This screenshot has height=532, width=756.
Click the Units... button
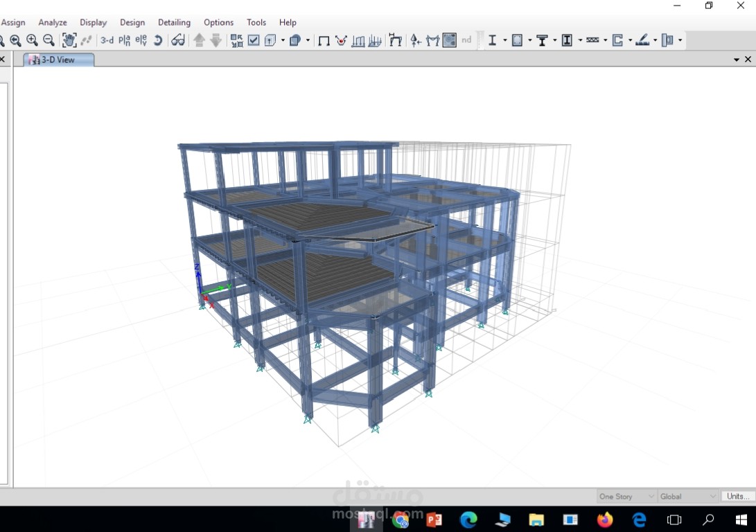pos(738,497)
